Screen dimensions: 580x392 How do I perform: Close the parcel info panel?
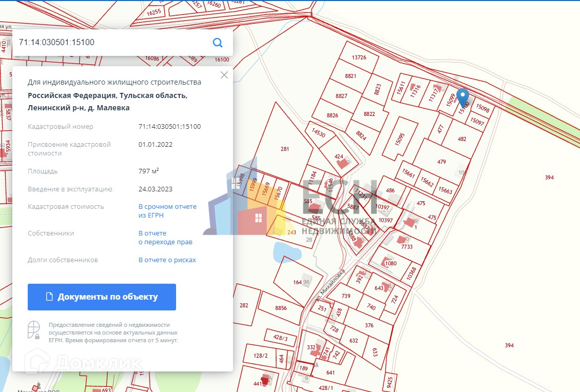224,75
